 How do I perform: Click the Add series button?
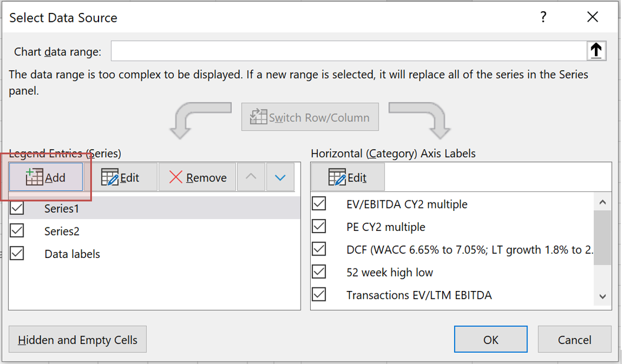pos(46,177)
